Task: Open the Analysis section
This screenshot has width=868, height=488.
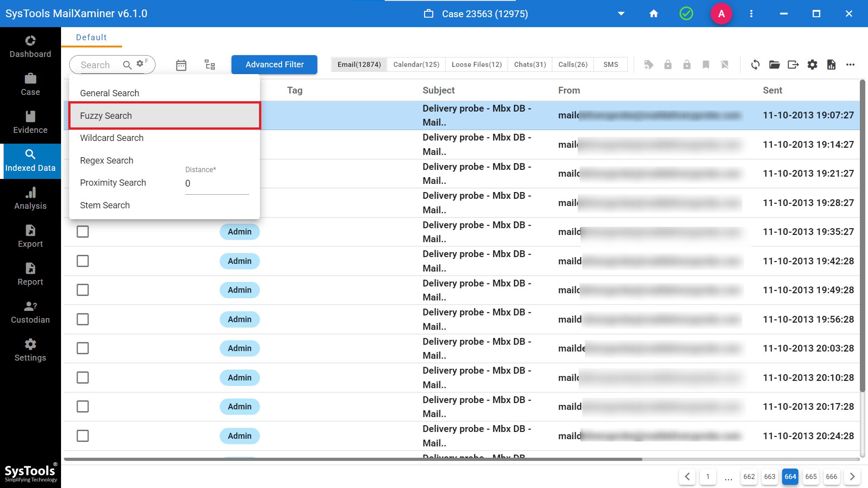Action: pyautogui.click(x=30, y=198)
